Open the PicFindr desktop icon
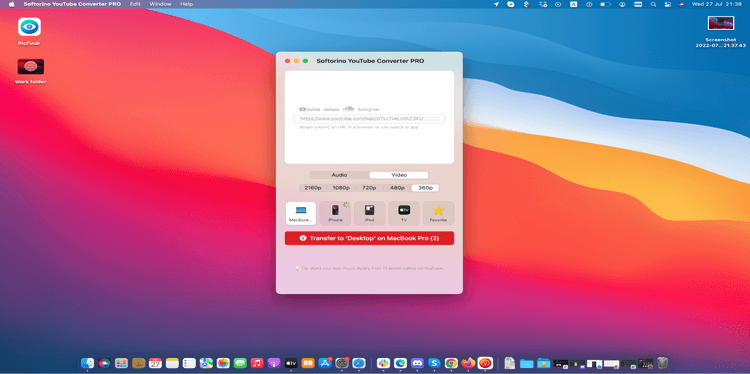 click(x=29, y=31)
